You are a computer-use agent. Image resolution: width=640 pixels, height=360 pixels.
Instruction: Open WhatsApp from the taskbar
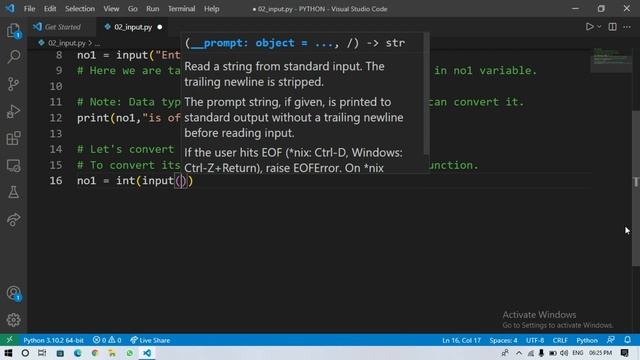coord(129,353)
